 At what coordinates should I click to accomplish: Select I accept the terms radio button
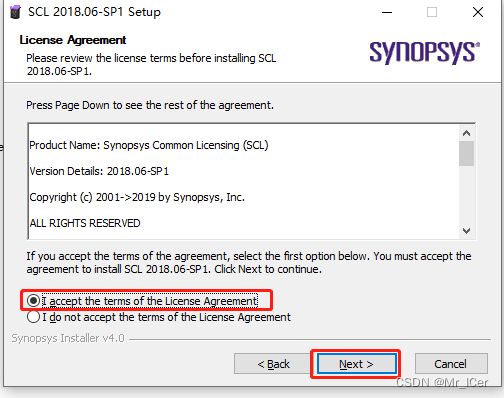tap(33, 301)
